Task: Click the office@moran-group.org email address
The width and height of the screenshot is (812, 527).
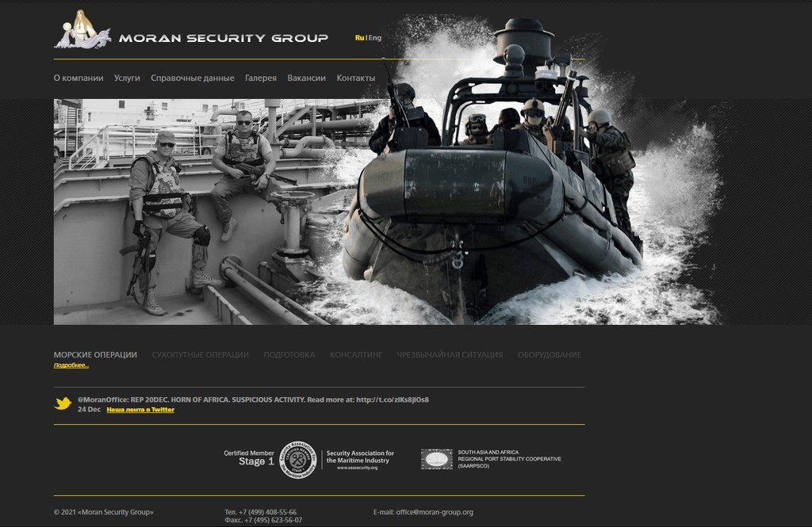Action: pos(435,512)
